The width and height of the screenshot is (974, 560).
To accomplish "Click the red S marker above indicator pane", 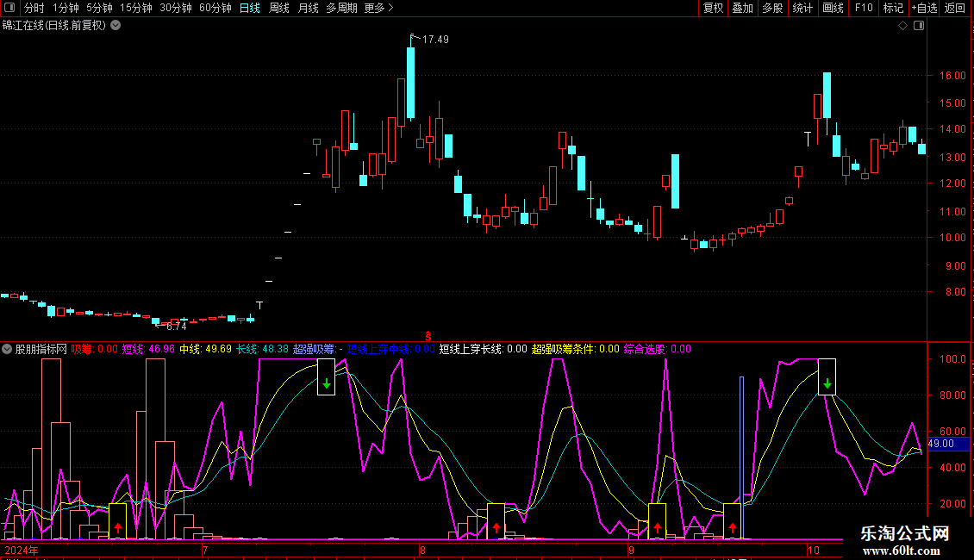I will [428, 333].
